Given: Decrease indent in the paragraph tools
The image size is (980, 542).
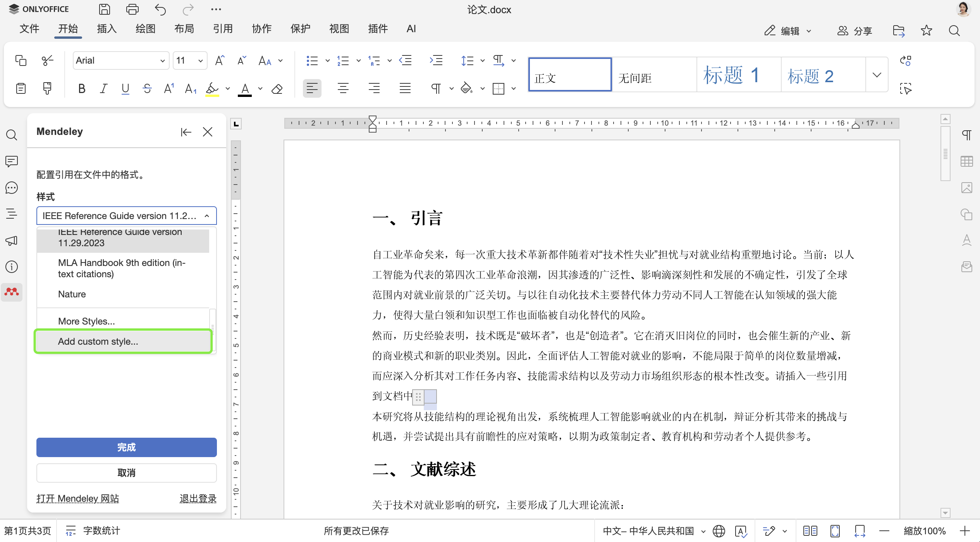Looking at the screenshot, I should tap(406, 60).
